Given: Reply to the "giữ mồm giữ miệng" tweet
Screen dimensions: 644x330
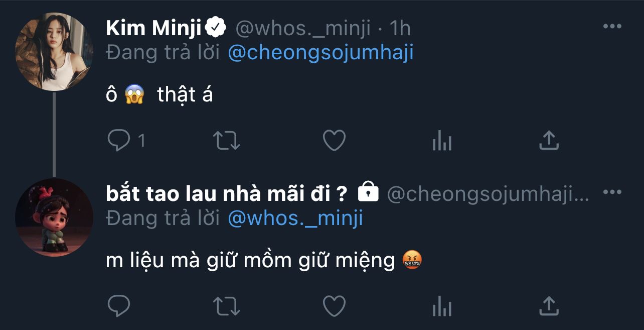Looking at the screenshot, I should tap(119, 305).
